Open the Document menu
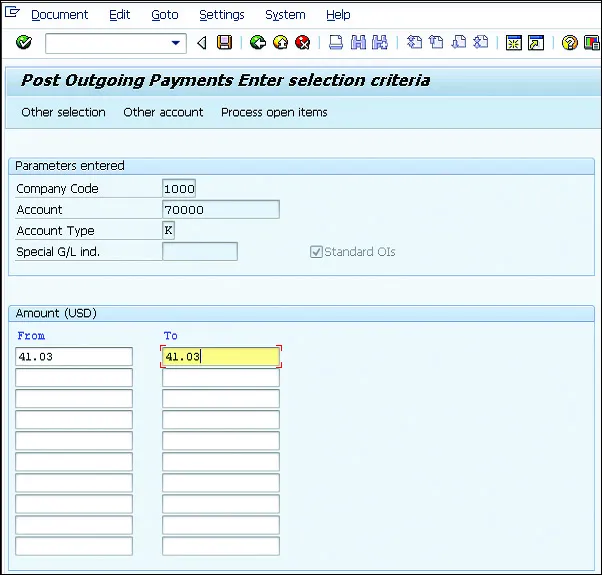The image size is (602, 575). tap(59, 15)
